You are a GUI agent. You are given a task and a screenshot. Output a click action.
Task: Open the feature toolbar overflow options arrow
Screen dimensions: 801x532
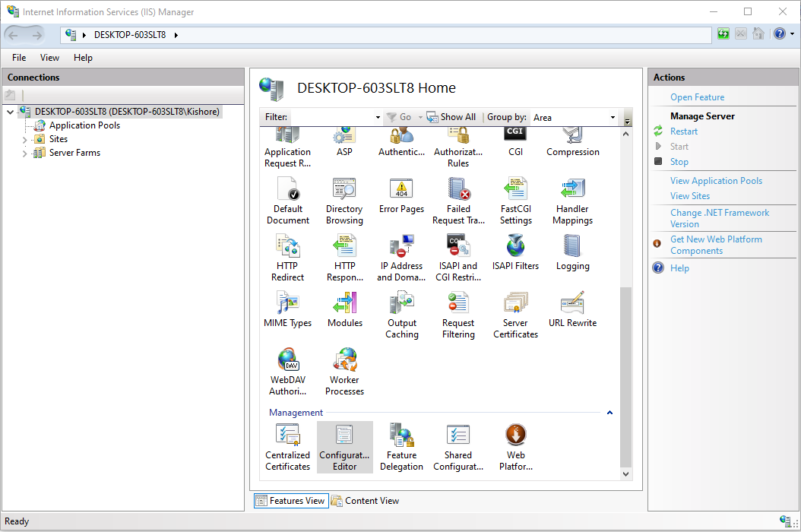627,121
